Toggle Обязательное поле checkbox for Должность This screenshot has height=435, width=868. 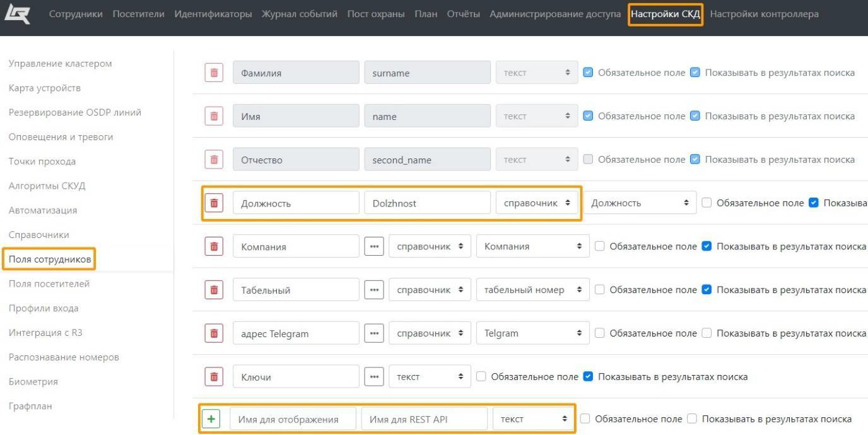click(x=707, y=203)
